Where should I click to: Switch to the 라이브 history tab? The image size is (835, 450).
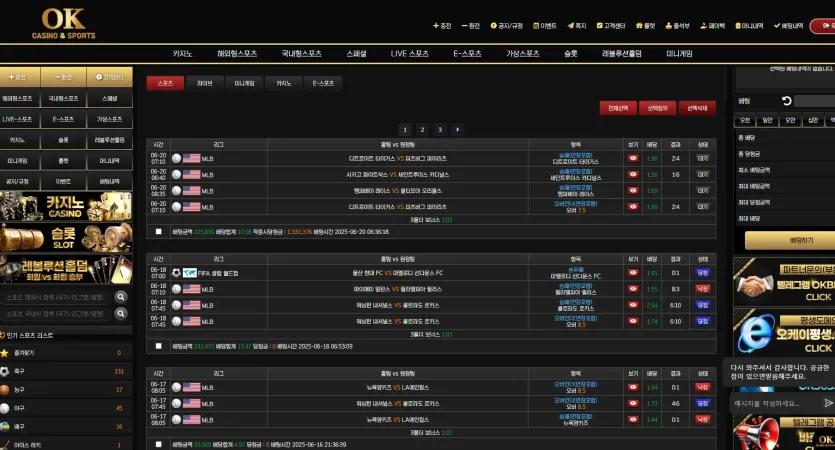pos(204,83)
